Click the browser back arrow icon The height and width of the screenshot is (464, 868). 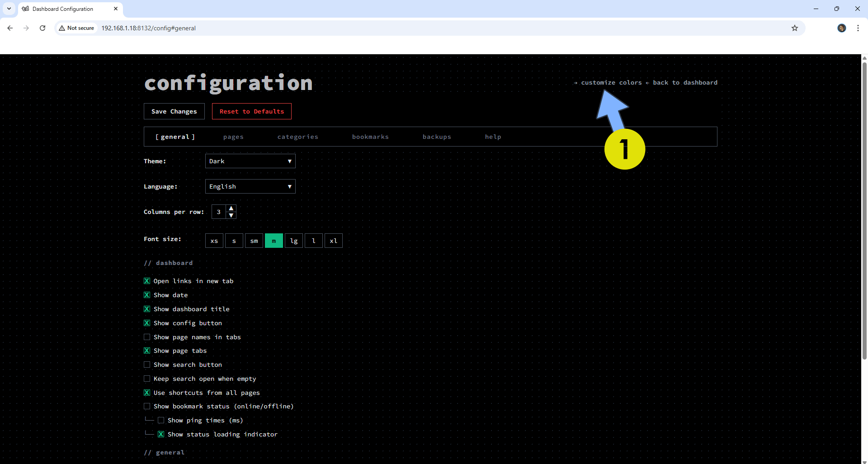(x=10, y=28)
